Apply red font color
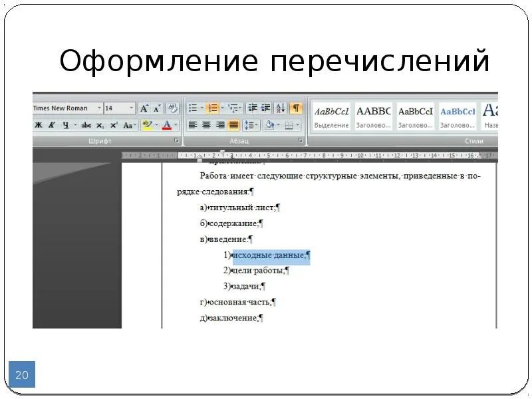The width and height of the screenshot is (532, 399). pos(167,125)
